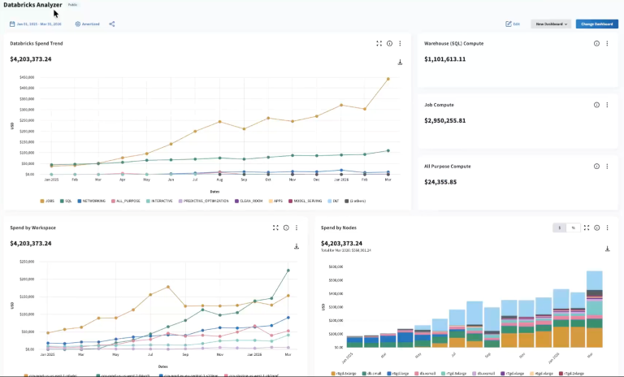Screen dimensions: 624x377
Task: Show info for Spend by Nodes
Action: [597, 228]
